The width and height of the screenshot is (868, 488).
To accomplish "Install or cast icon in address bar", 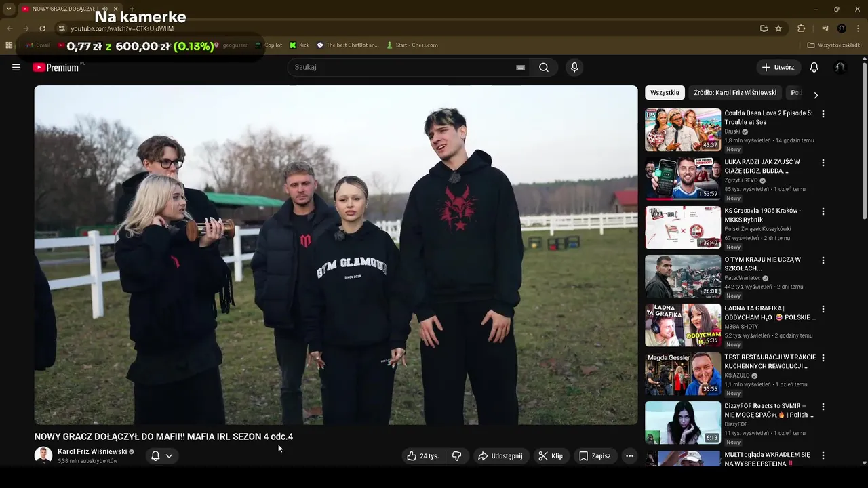I will [764, 28].
